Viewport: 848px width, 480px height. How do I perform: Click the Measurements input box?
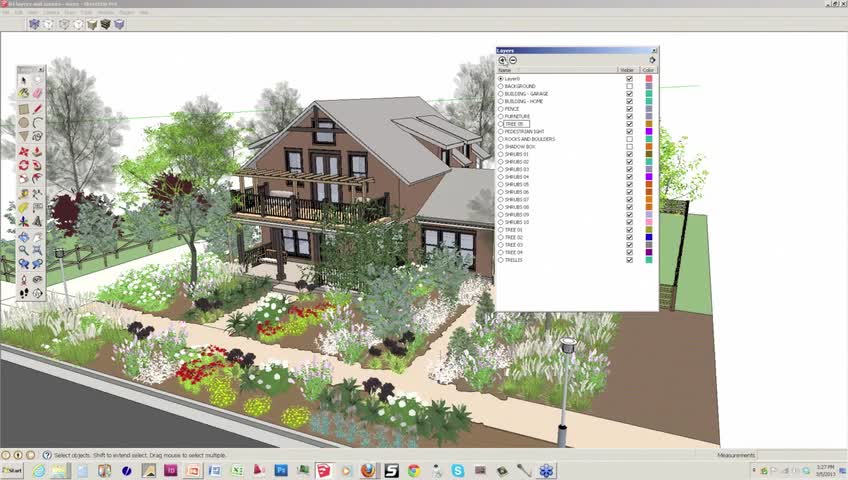click(801, 455)
